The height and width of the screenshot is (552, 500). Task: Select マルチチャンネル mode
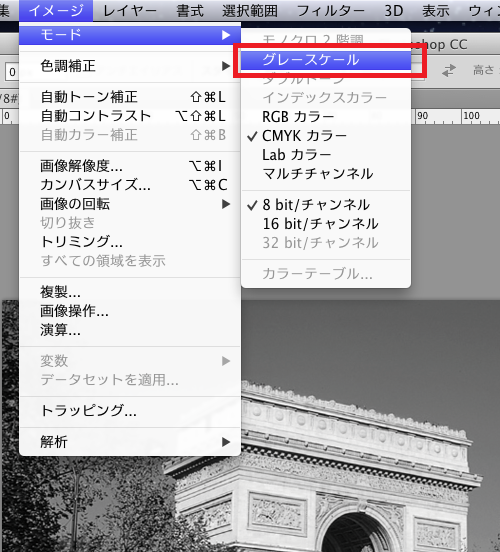(326, 174)
